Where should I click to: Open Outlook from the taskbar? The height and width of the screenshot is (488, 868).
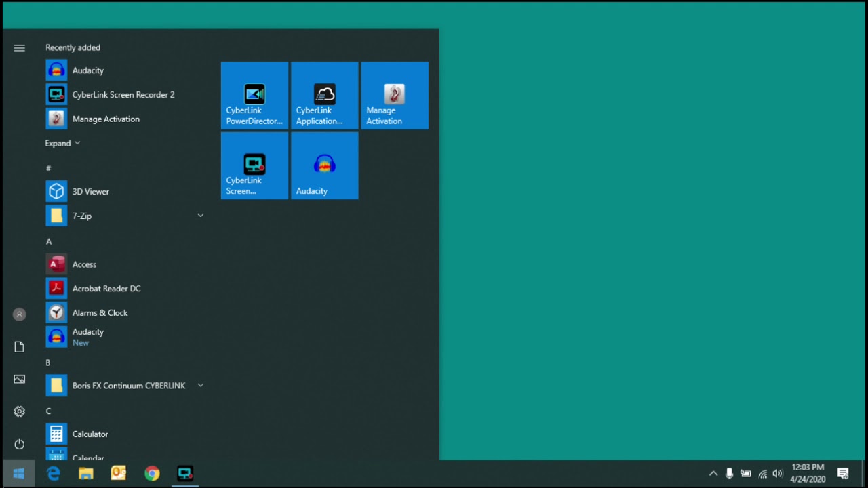[x=119, y=474]
